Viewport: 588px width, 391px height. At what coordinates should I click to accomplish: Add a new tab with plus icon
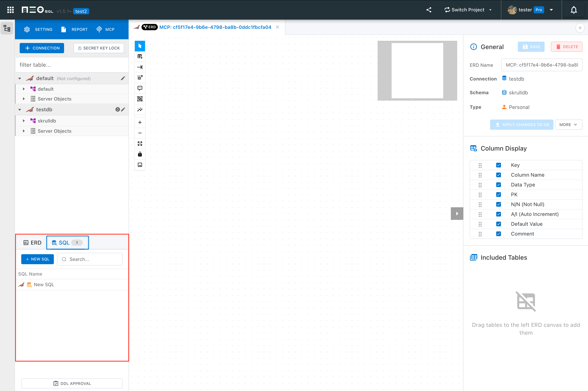[580, 28]
